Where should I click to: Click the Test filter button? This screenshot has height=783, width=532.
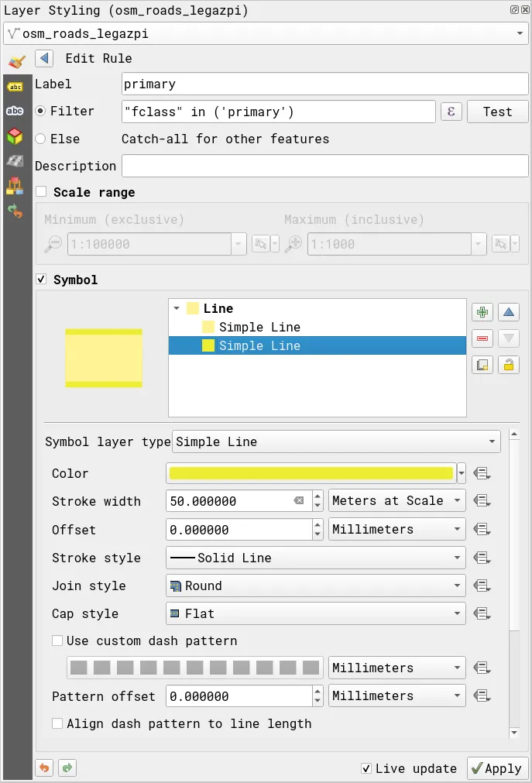click(497, 112)
